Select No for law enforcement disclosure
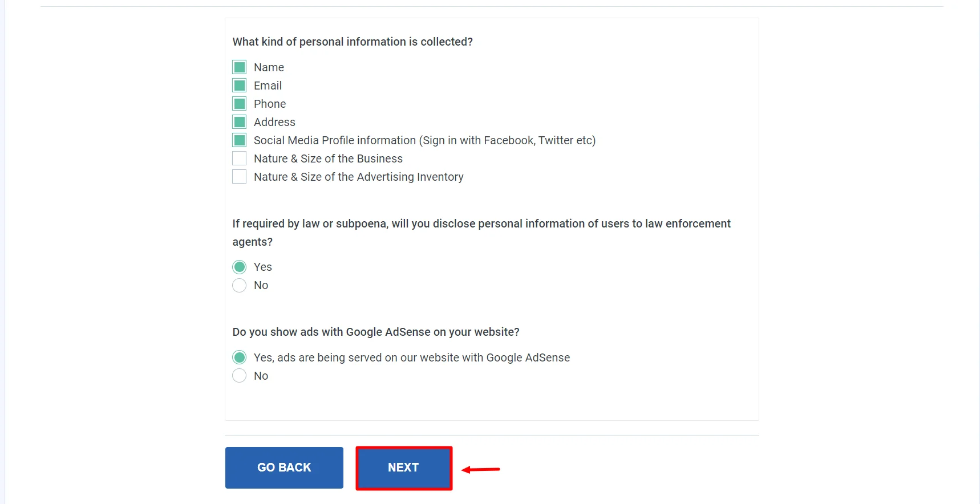Screen dimensions: 980x504 [240, 285]
